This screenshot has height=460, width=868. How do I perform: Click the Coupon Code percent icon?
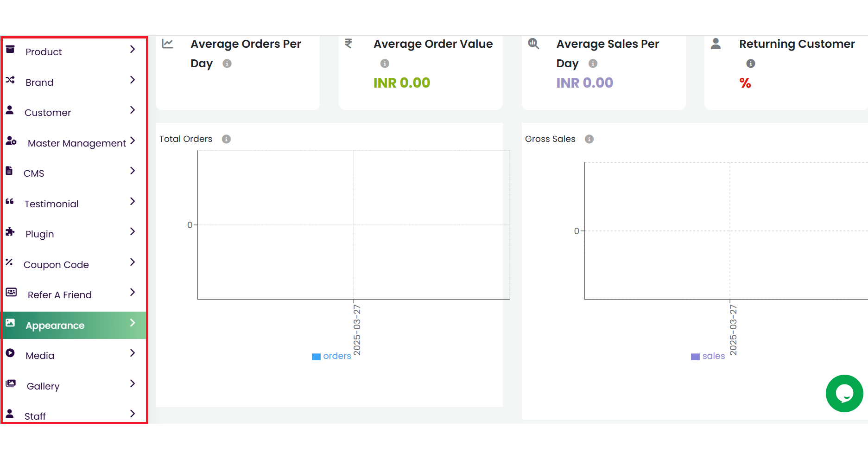pyautogui.click(x=9, y=262)
